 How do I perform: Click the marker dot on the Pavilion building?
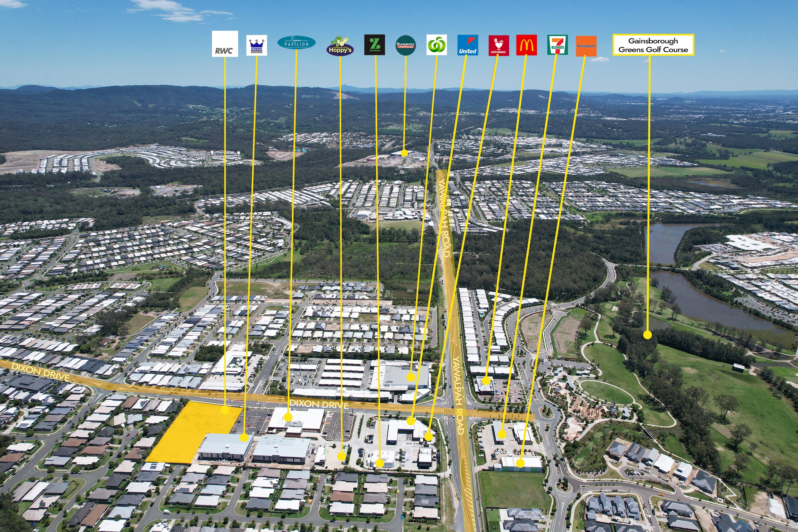288,417
